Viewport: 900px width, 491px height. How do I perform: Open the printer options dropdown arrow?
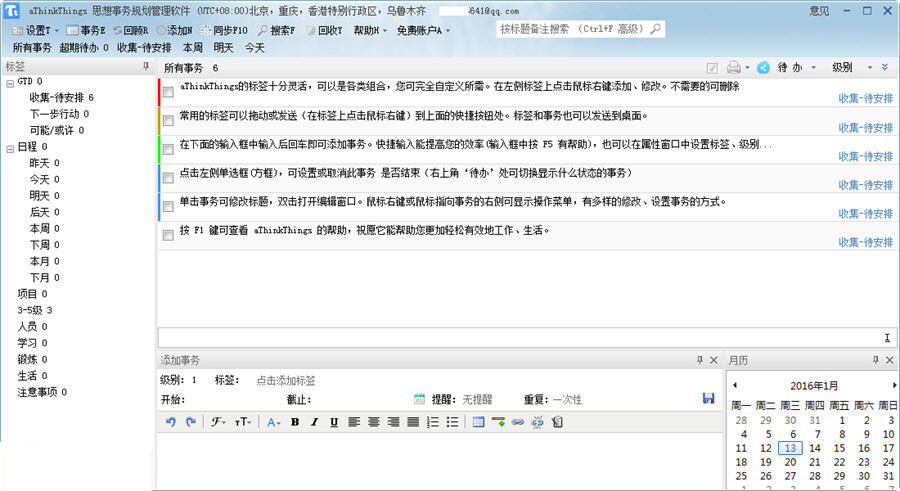point(747,68)
